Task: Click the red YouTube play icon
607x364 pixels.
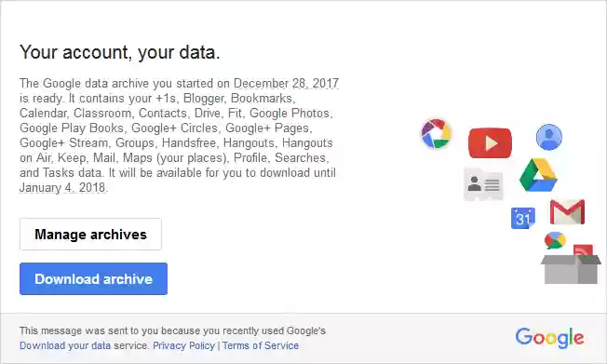Action: pos(490,142)
